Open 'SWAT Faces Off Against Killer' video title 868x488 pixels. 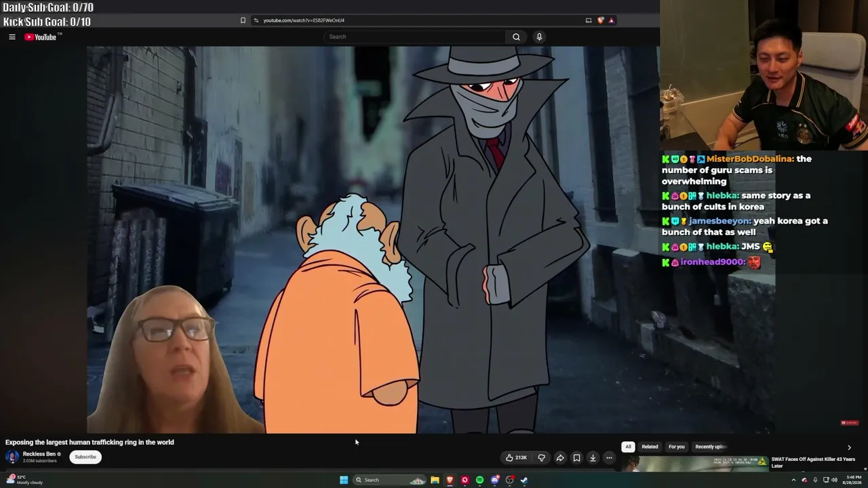[x=813, y=462]
